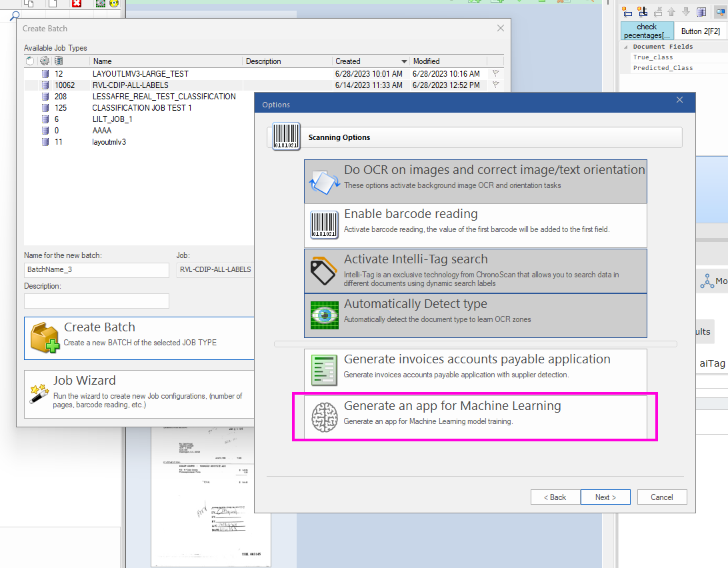
Task: Click the barcode icon beside Scanning Options
Action: click(x=286, y=137)
